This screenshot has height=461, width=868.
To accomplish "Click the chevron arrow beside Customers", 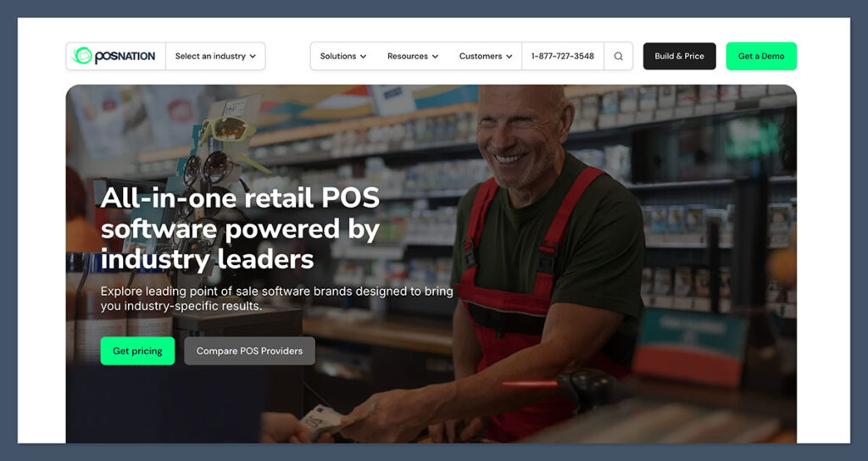I will pos(509,57).
